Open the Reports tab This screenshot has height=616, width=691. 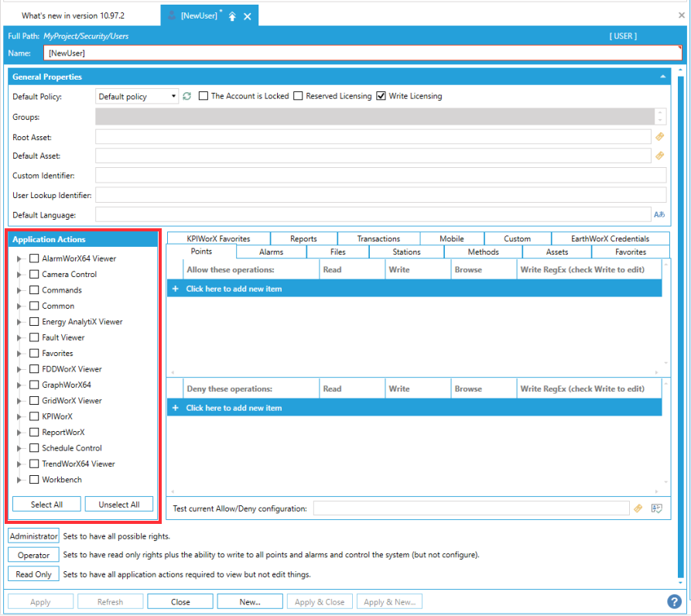(303, 238)
